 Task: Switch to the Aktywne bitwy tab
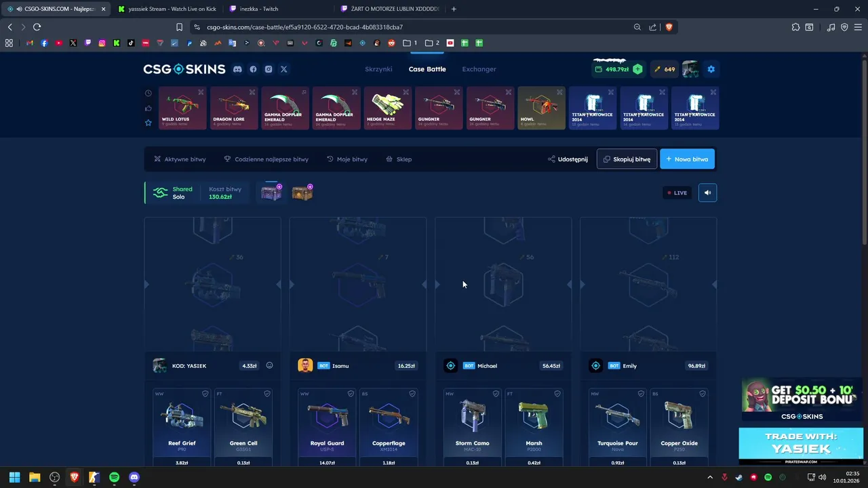[x=180, y=159]
